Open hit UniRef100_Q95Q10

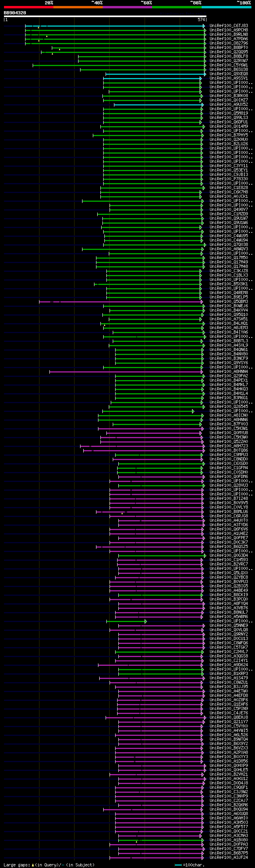point(229,314)
